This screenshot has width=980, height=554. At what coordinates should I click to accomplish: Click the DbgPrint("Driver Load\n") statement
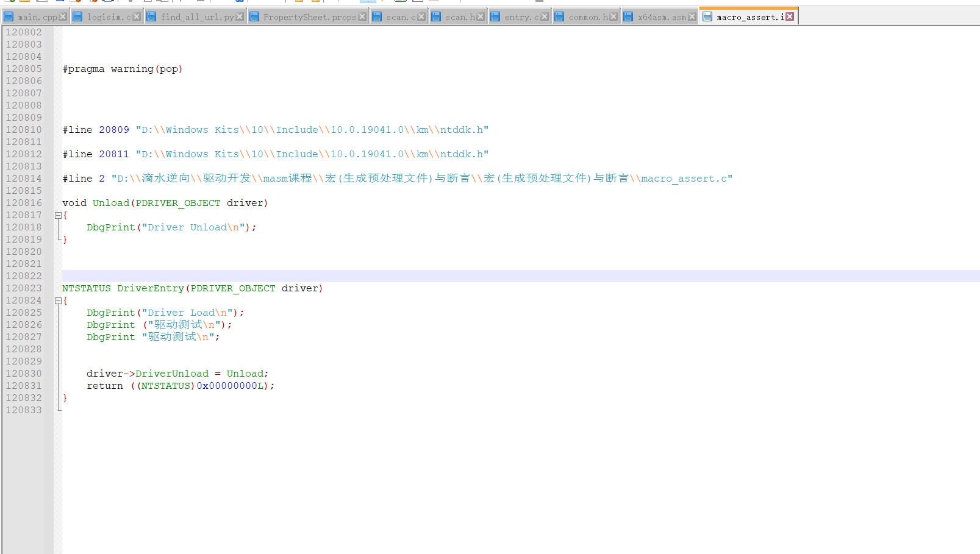[165, 313]
